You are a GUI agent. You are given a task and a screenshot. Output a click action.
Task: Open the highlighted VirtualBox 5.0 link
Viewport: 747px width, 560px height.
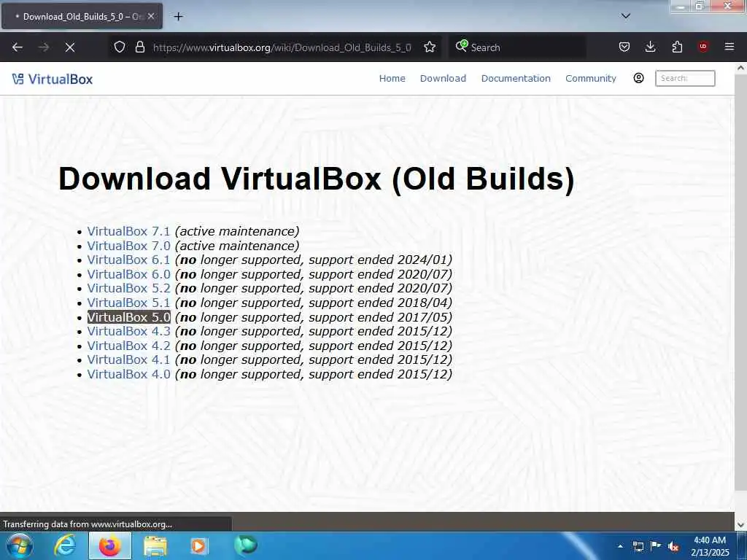(128, 317)
